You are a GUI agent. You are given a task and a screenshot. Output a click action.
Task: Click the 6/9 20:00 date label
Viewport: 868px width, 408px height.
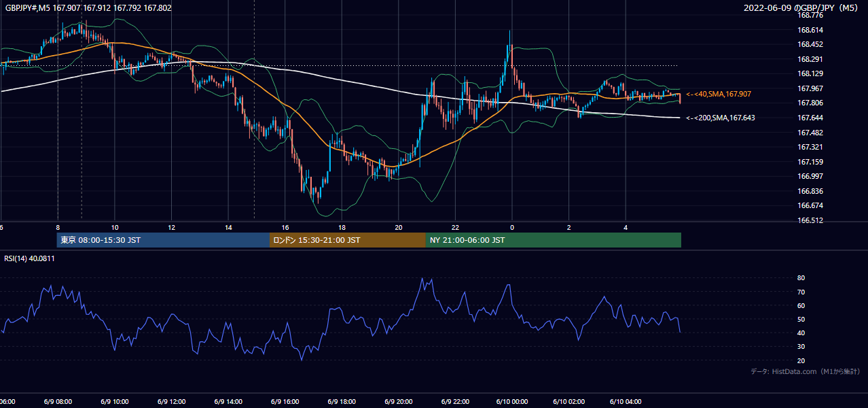tap(399, 401)
